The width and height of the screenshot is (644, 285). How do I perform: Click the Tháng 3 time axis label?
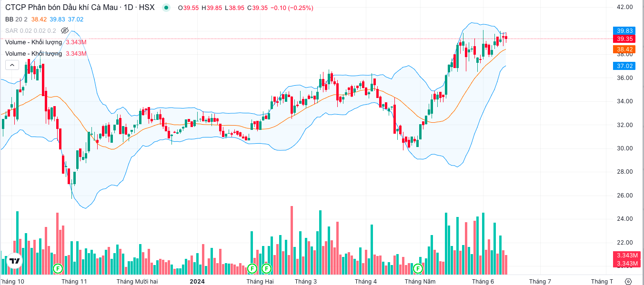point(306,282)
